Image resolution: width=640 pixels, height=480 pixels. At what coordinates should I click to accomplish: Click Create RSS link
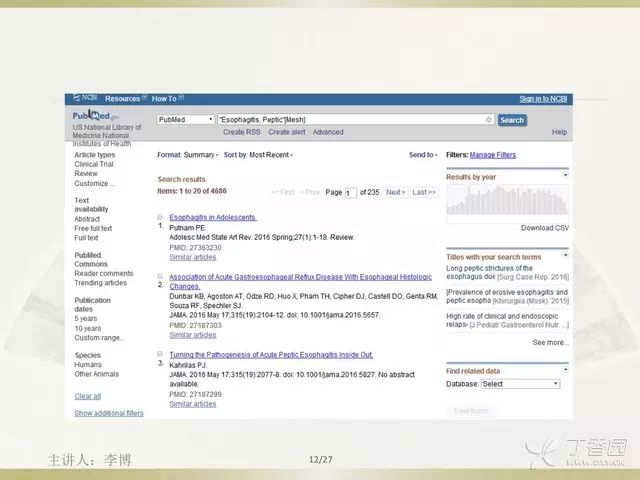[242, 132]
